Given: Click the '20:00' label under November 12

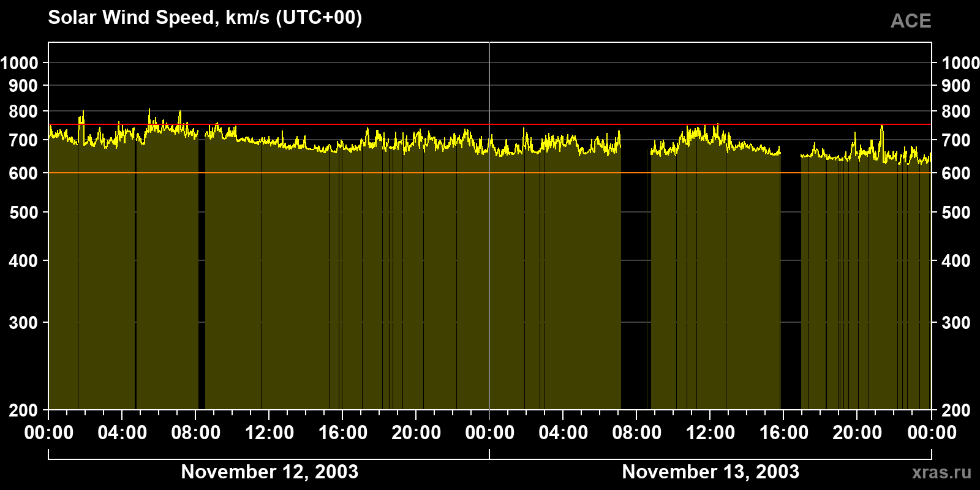Looking at the screenshot, I should click(417, 433).
